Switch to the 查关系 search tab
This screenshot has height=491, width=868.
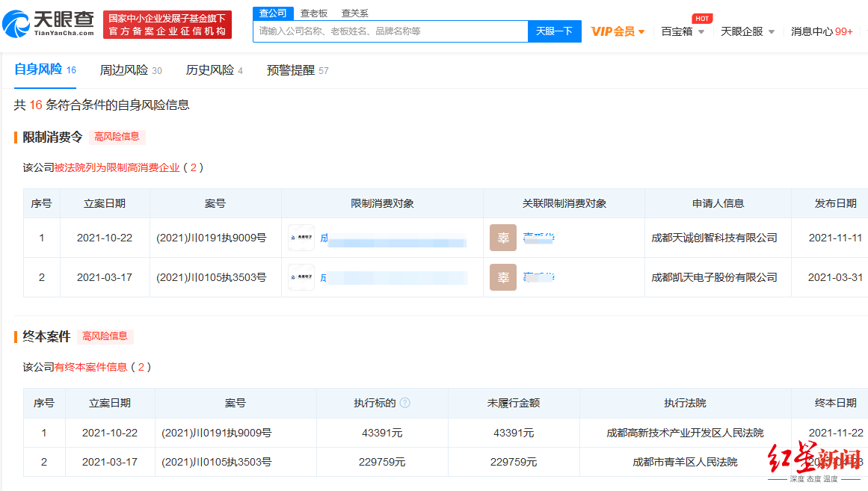(355, 13)
